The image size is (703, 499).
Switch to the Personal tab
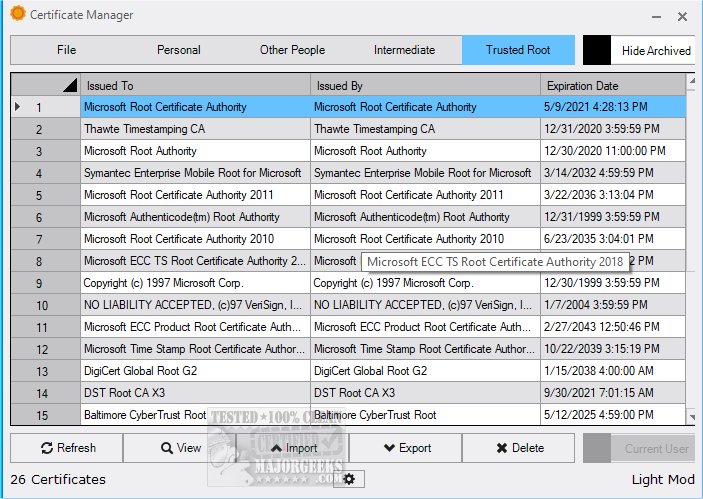[x=179, y=50]
